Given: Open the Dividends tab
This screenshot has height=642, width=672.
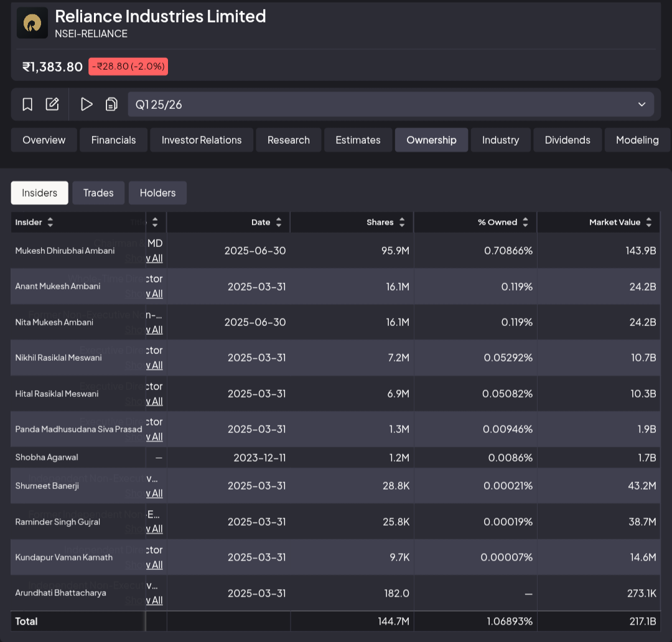Looking at the screenshot, I should pyautogui.click(x=567, y=140).
